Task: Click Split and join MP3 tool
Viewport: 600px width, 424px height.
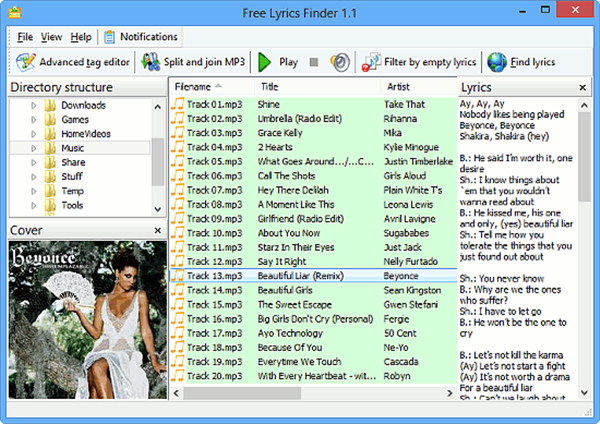Action: point(193,62)
